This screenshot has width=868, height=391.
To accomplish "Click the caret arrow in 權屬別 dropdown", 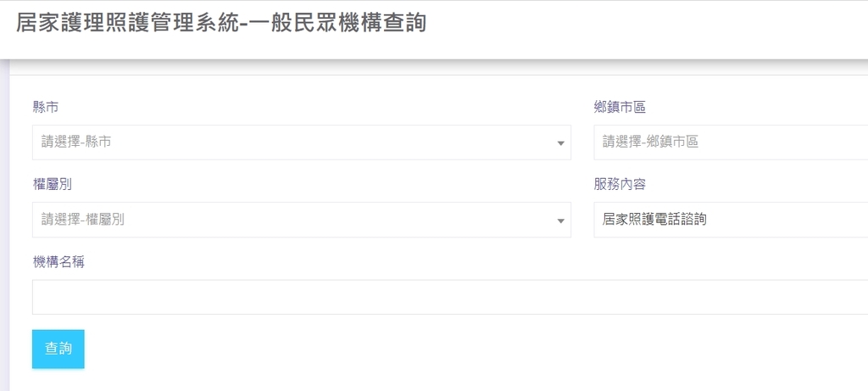I will [x=560, y=221].
